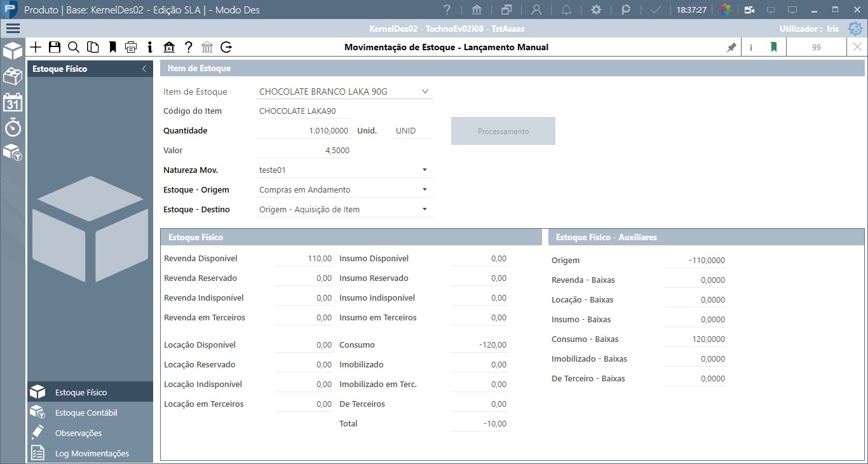Screen dimensions: 868x464
Task: Click the colorful flower icon in title bar
Action: pyautogui.click(x=724, y=10)
